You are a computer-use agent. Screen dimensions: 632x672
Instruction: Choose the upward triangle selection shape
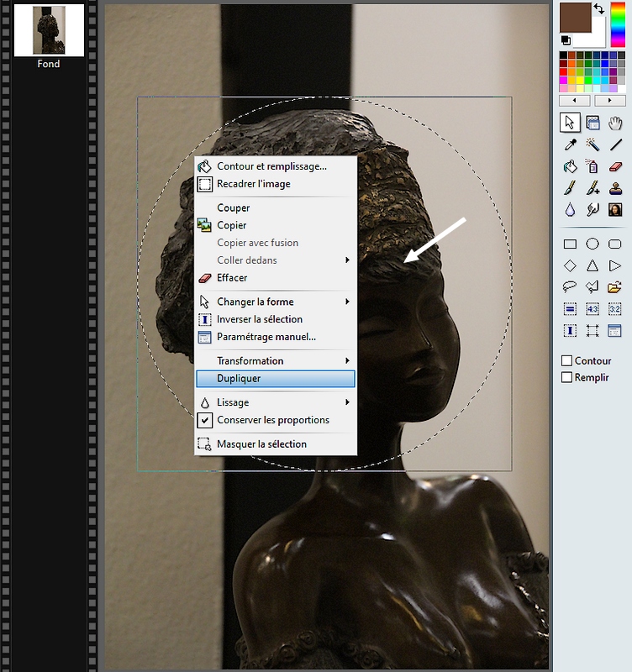click(x=592, y=265)
